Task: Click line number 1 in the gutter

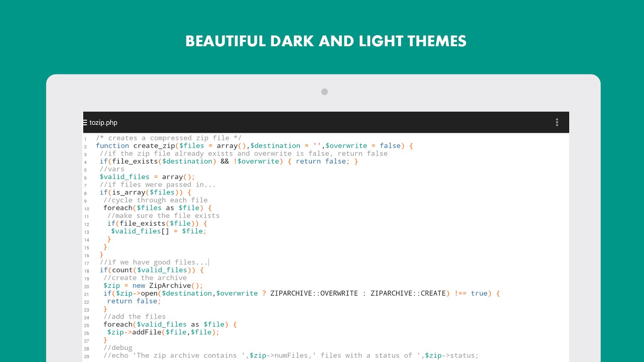Action: tap(85, 139)
